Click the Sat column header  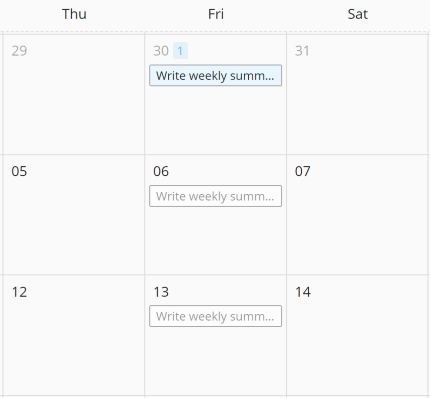tap(358, 14)
